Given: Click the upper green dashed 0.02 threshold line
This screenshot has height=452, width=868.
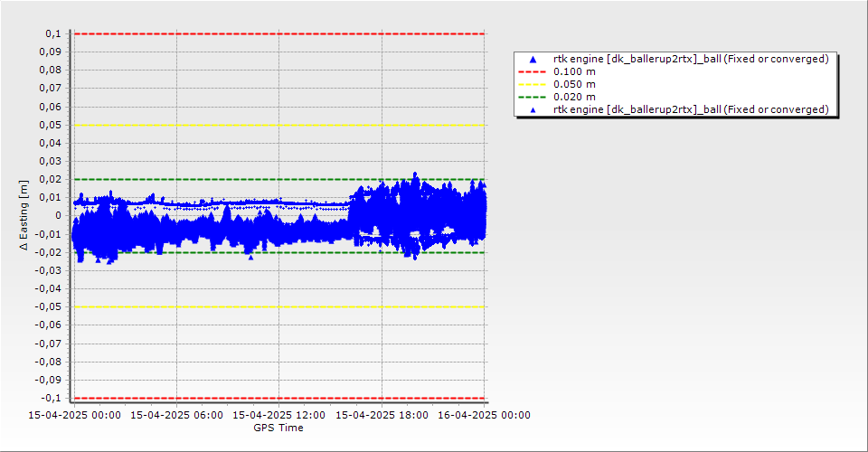Looking at the screenshot, I should (279, 179).
